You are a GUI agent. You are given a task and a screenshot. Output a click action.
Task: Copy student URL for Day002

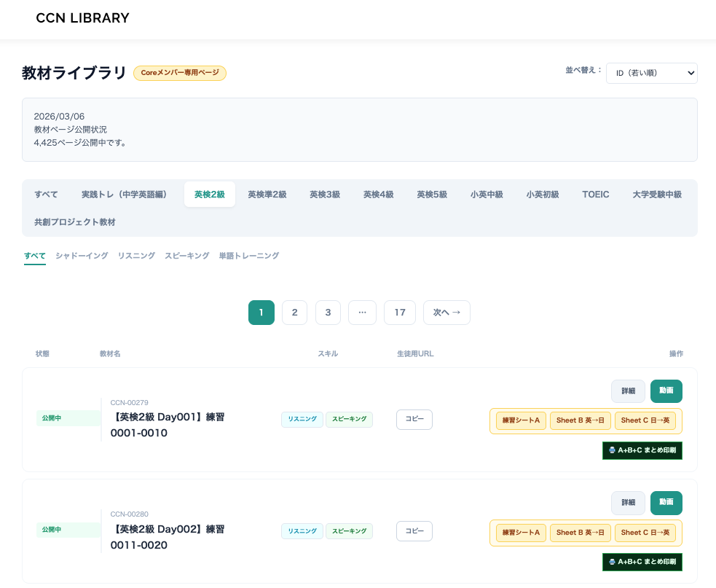pos(414,531)
